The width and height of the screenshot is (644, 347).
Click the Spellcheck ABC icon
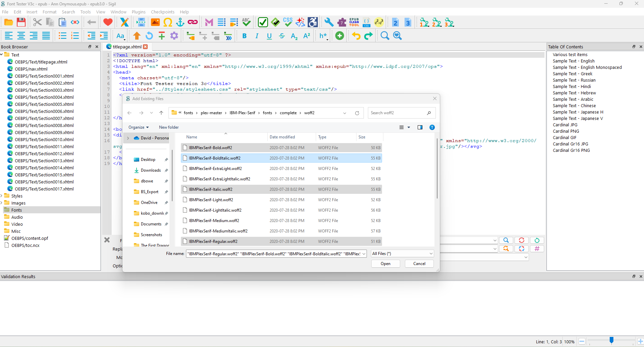[246, 23]
